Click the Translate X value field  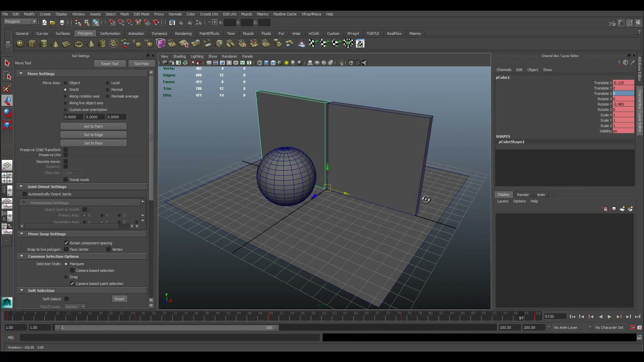point(624,83)
